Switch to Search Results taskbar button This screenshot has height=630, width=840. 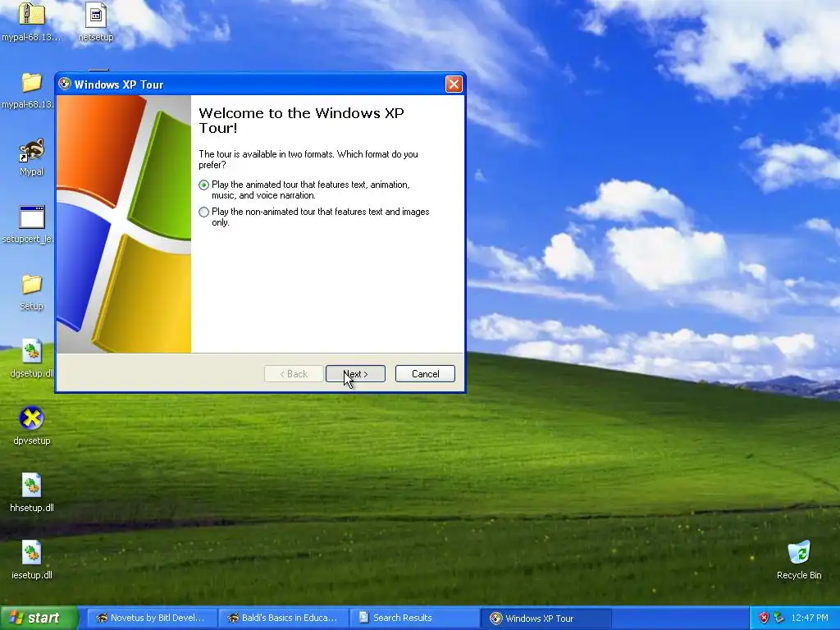tap(414, 619)
